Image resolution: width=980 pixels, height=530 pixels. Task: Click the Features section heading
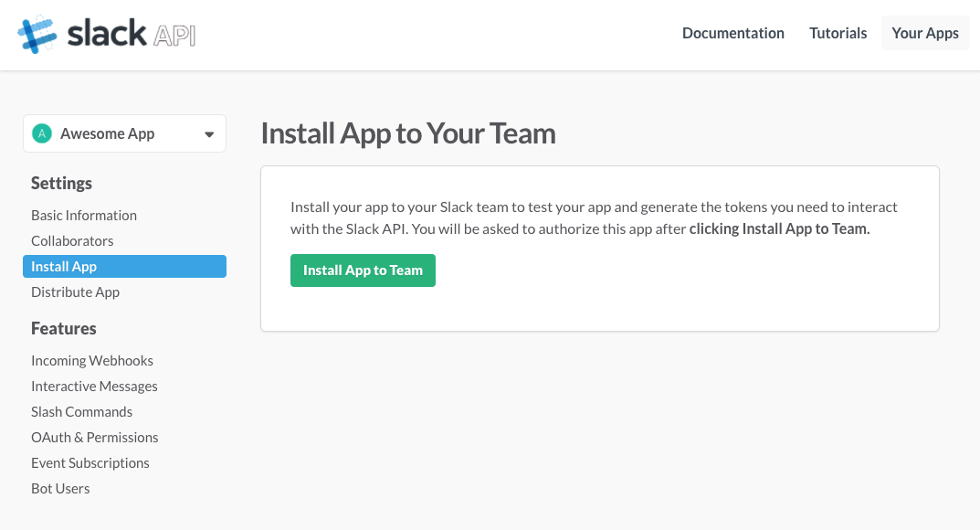(64, 328)
